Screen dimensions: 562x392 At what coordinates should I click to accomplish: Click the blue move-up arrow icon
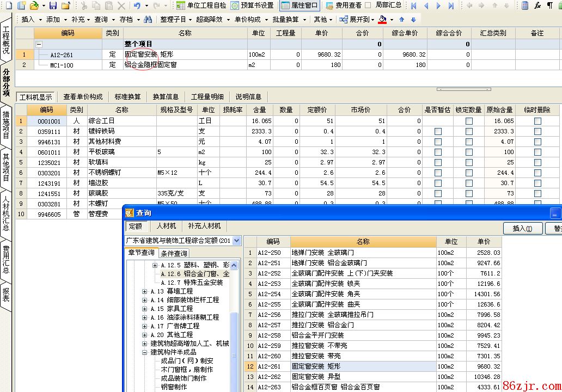click(x=402, y=19)
